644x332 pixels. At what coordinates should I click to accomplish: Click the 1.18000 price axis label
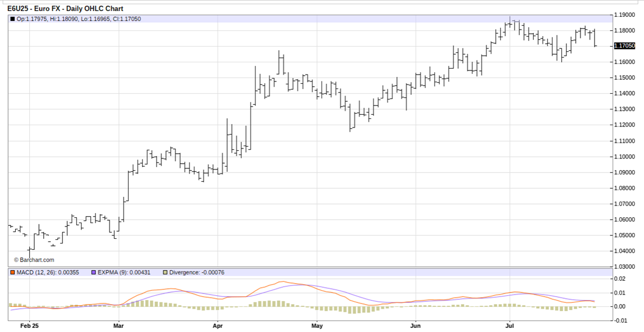pyautogui.click(x=624, y=30)
